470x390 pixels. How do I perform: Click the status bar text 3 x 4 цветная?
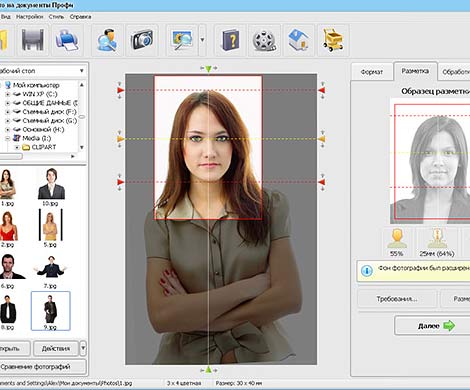(184, 383)
